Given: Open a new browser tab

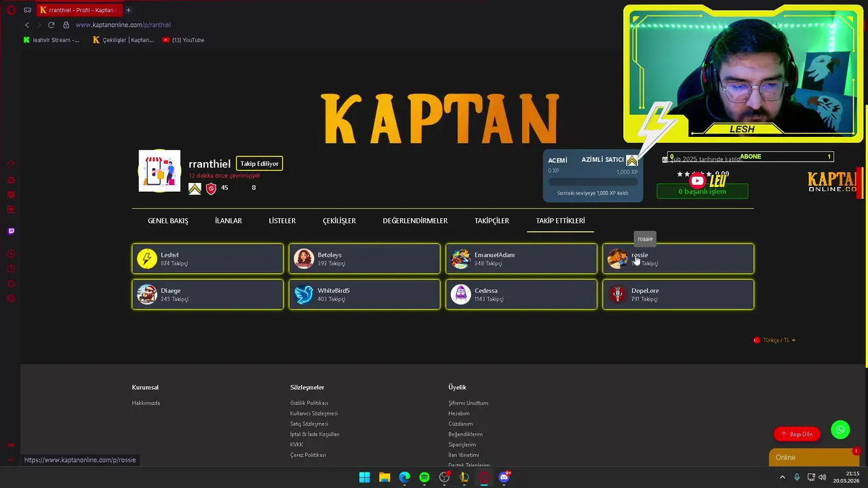Looking at the screenshot, I should [128, 10].
